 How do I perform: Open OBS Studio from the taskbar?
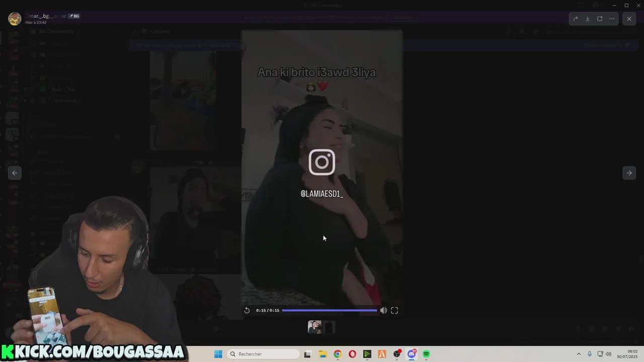coord(397,354)
